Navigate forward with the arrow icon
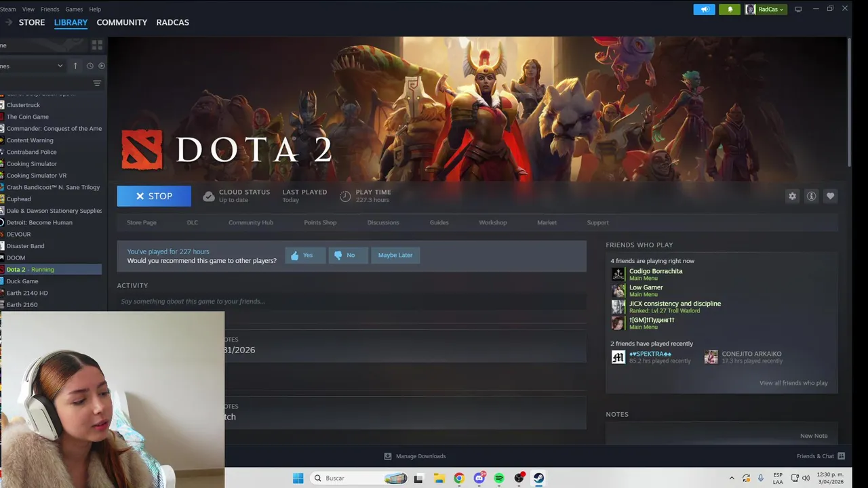 (9, 22)
